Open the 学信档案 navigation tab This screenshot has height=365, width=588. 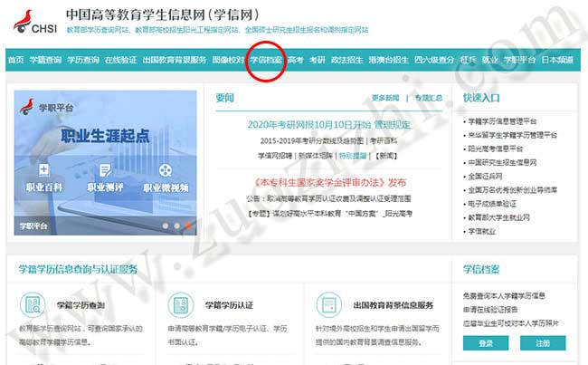click(x=265, y=60)
